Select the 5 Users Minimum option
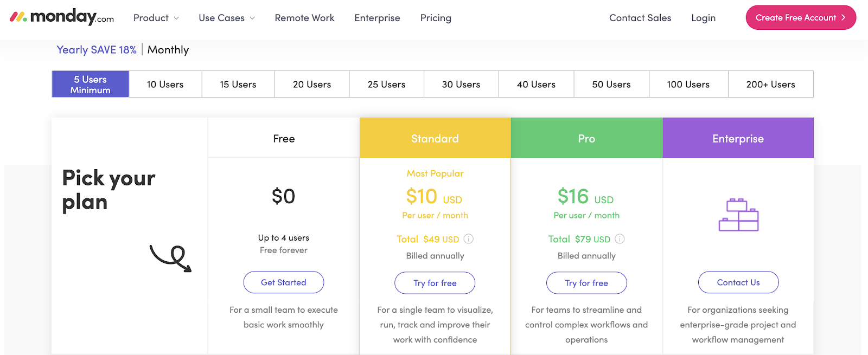This screenshot has width=868, height=355. click(91, 85)
